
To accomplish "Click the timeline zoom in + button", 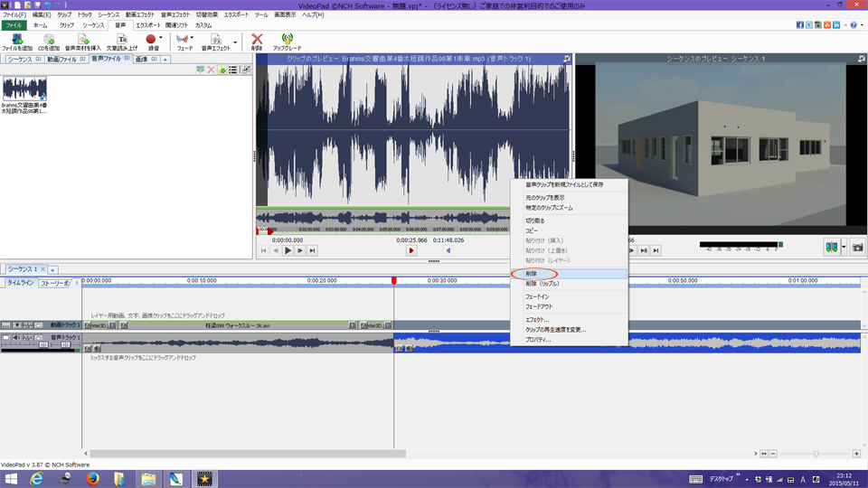I will tap(856, 454).
